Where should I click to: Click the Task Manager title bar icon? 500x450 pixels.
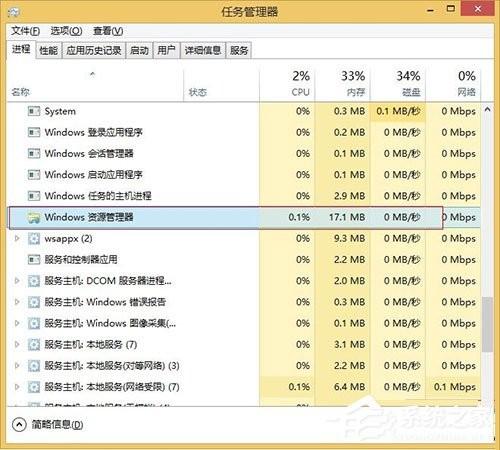click(14, 12)
